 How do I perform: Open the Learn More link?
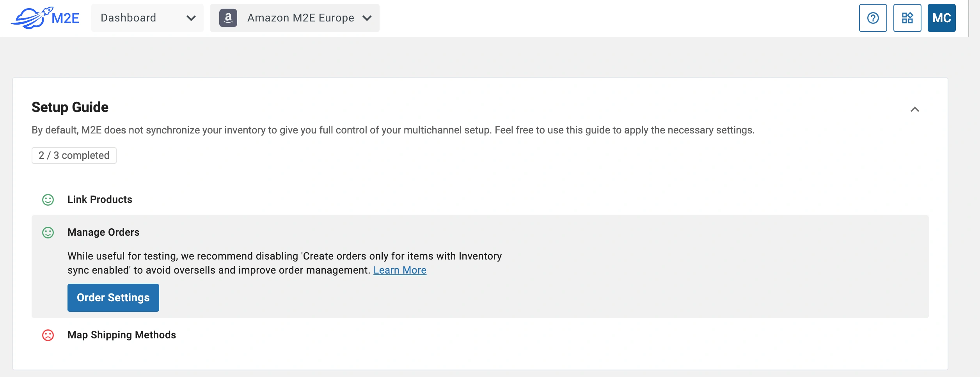click(x=400, y=270)
